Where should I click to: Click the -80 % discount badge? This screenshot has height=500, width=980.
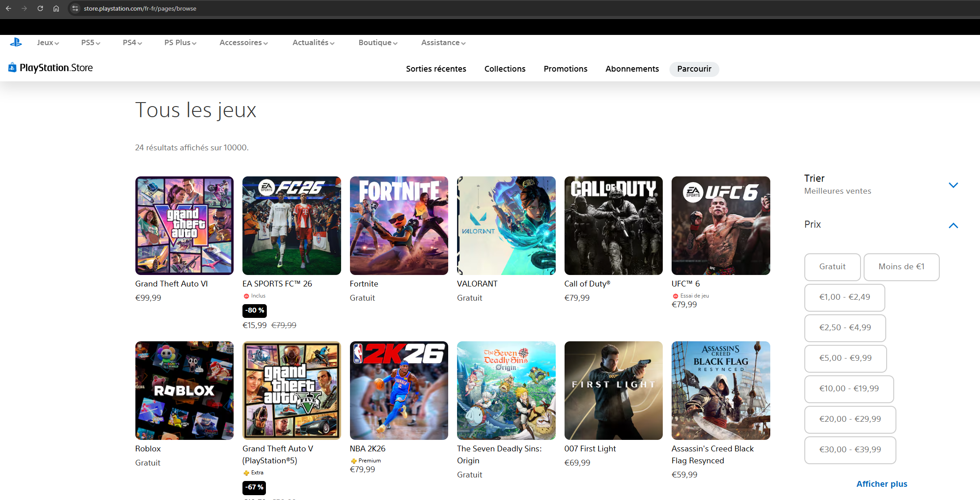tap(255, 310)
